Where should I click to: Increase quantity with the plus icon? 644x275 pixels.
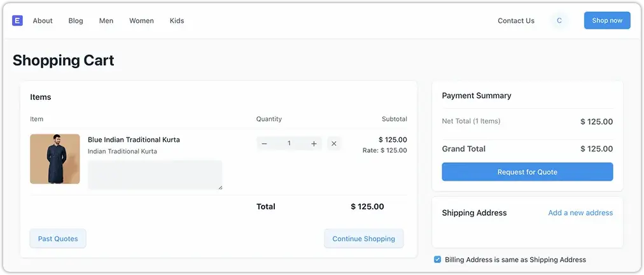pyautogui.click(x=314, y=144)
